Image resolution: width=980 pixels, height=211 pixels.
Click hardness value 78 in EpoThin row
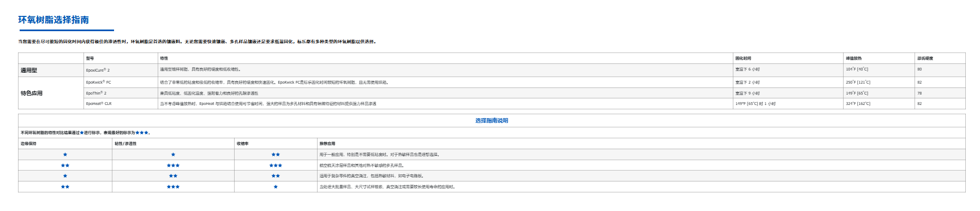[919, 93]
